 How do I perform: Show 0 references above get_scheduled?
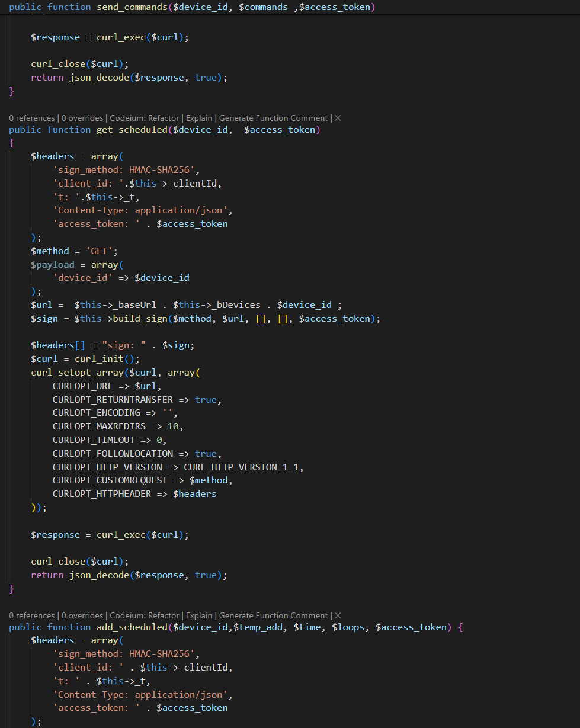(x=33, y=118)
